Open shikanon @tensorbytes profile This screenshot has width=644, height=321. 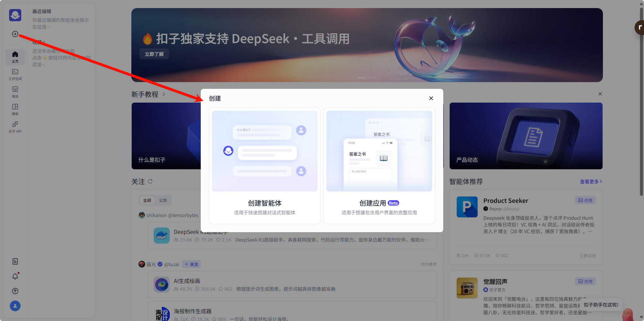(169, 215)
